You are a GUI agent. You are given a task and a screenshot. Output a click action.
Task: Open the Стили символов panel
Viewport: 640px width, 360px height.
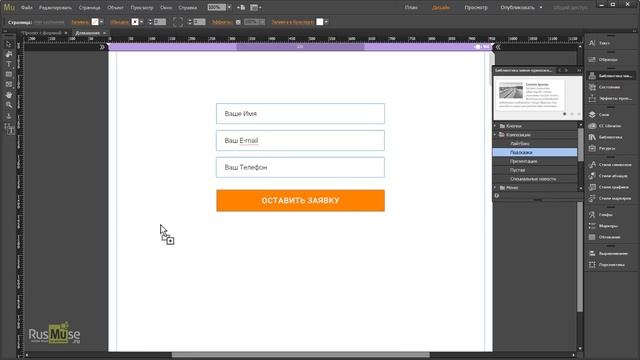(x=611, y=165)
